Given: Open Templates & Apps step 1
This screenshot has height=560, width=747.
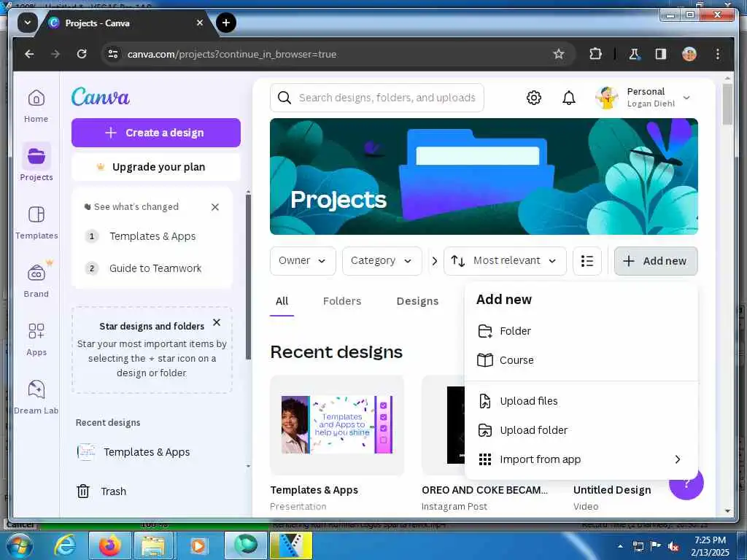Looking at the screenshot, I should pyautogui.click(x=152, y=236).
